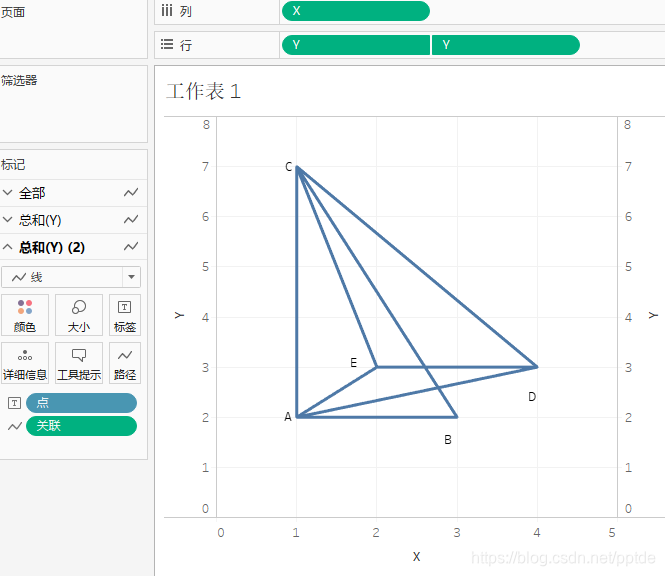This screenshot has width=665, height=576.
Task: Expand the 全部 marks section
Action: pos(8,193)
